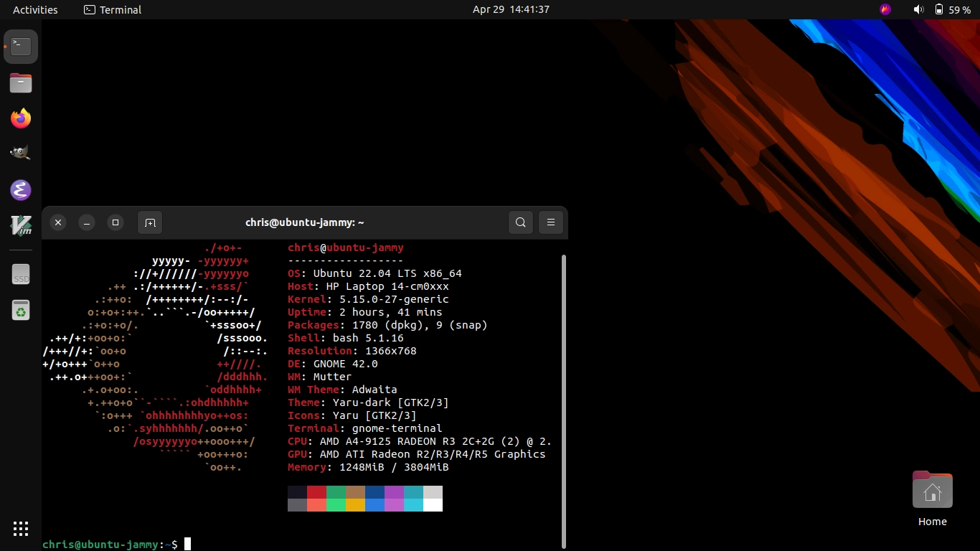The height and width of the screenshot is (551, 980).
Task: Click the 'WM: Mutter' line
Action: 320,377
